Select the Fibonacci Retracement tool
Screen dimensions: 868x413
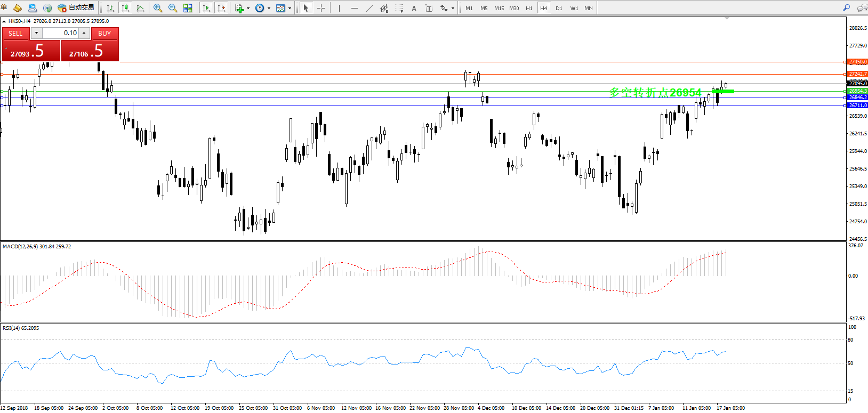click(x=399, y=8)
